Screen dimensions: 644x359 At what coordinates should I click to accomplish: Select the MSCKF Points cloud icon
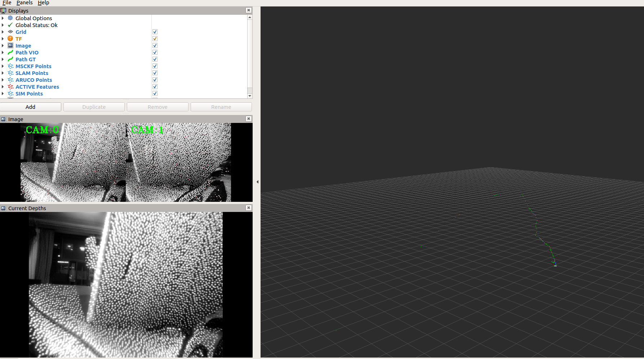[x=10, y=66]
